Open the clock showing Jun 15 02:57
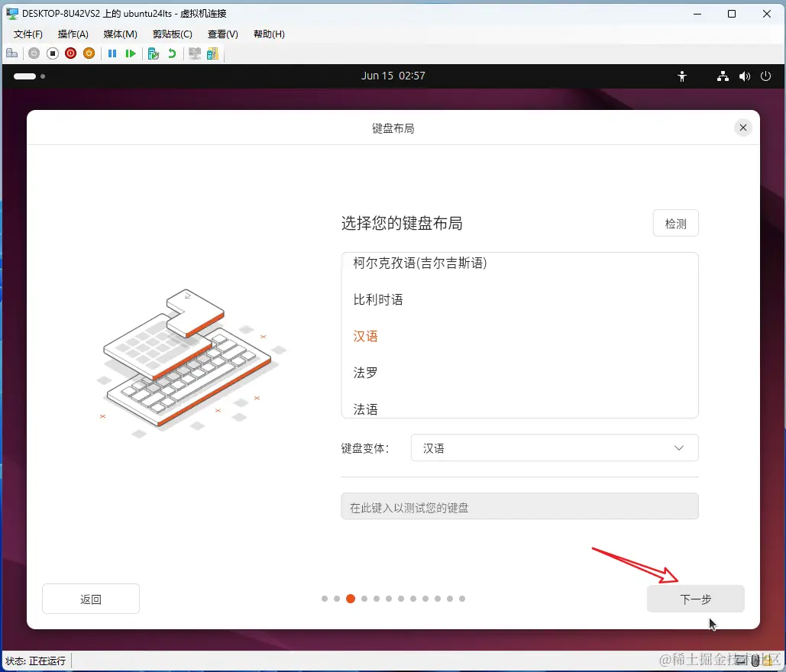This screenshot has width=786, height=672. coord(393,76)
